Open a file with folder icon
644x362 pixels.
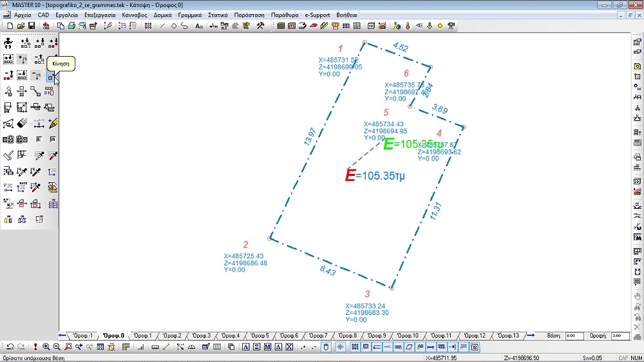pyautogui.click(x=21, y=26)
